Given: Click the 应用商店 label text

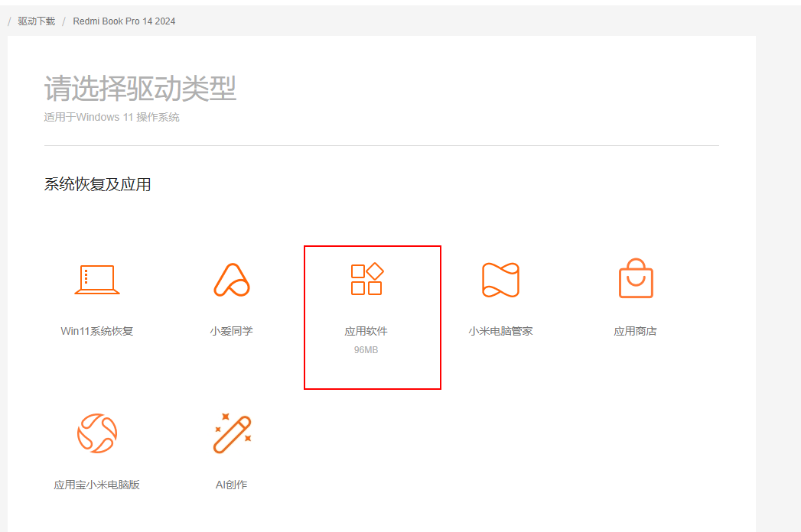Looking at the screenshot, I should pyautogui.click(x=636, y=331).
